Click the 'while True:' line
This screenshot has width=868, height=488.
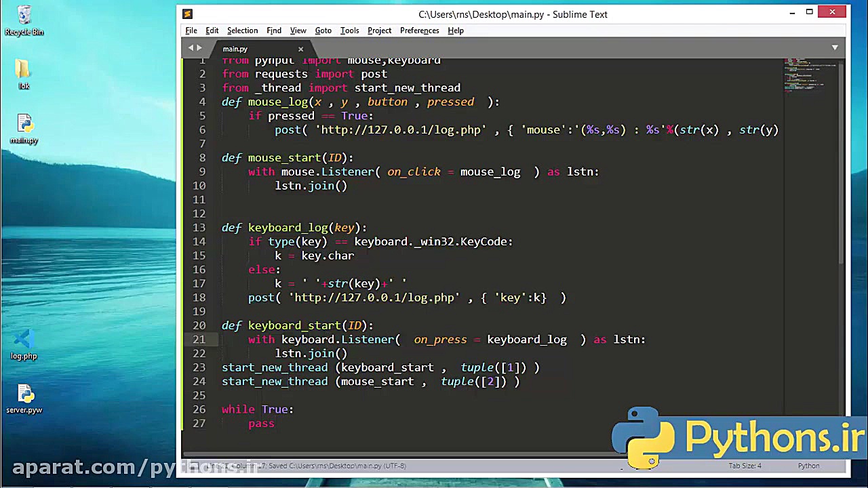[x=258, y=409]
